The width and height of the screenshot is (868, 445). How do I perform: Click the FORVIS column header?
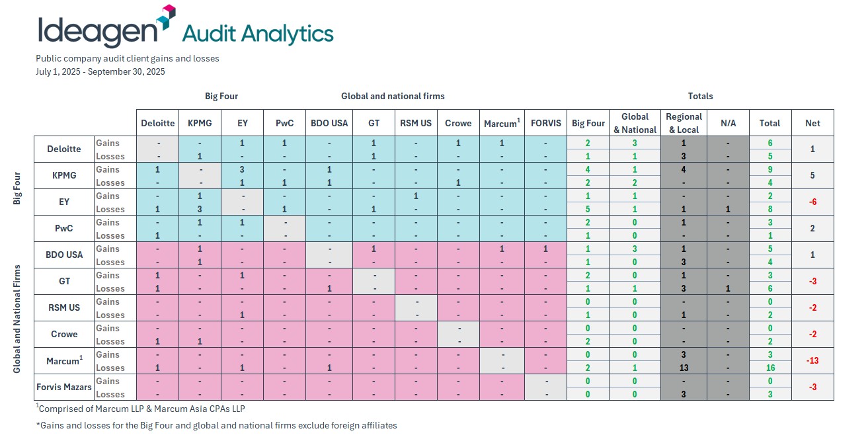click(x=545, y=123)
